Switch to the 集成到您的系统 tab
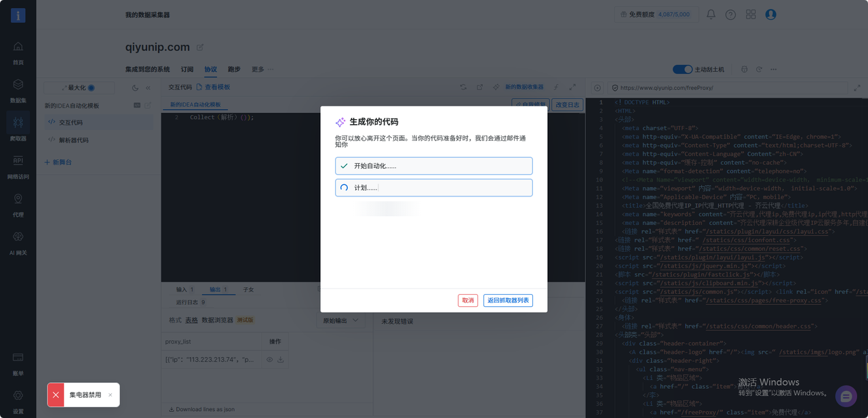The width and height of the screenshot is (868, 418). pos(148,69)
